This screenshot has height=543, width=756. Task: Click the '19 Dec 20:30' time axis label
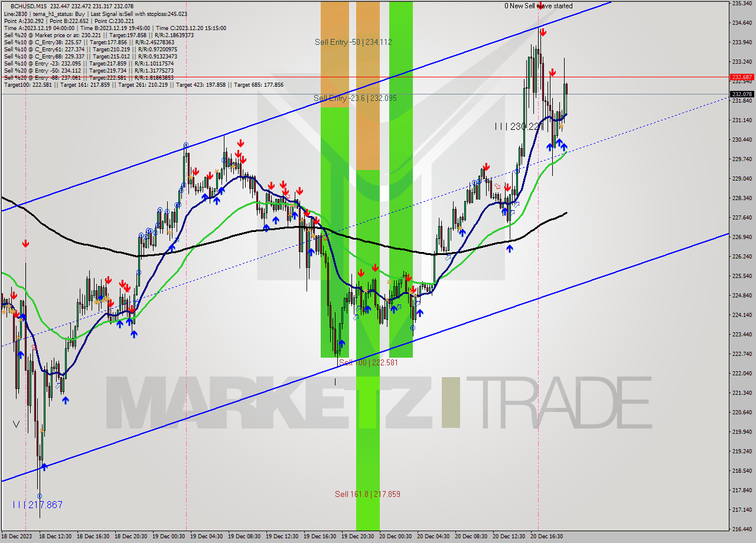tap(357, 537)
